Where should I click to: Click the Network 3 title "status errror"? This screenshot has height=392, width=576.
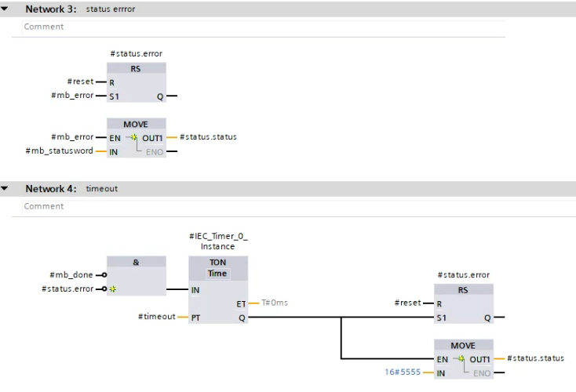click(x=110, y=9)
